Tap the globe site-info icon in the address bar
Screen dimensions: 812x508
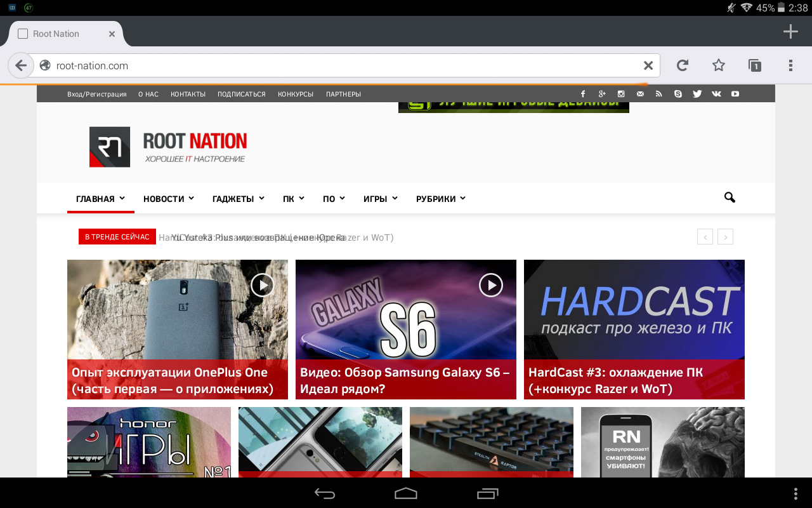click(x=44, y=65)
